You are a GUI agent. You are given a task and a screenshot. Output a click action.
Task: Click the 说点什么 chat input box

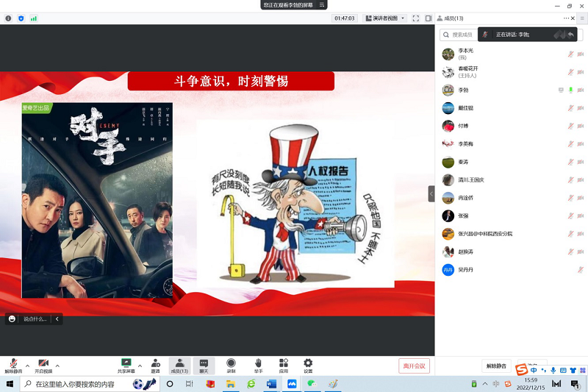pyautogui.click(x=35, y=319)
